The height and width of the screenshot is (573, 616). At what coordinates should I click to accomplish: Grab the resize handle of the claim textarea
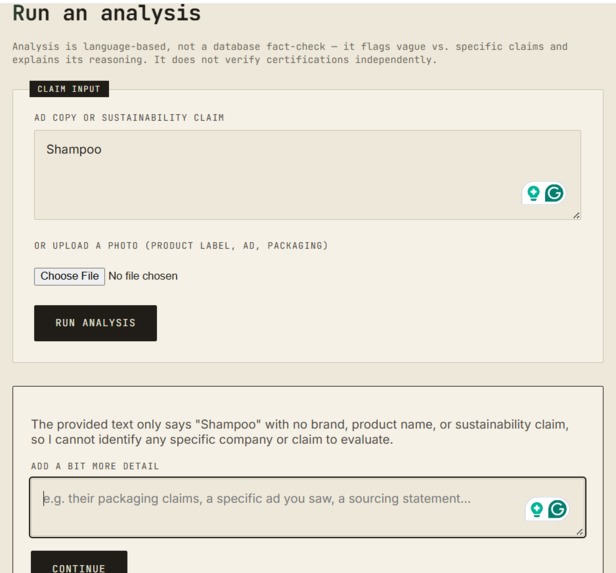pyautogui.click(x=576, y=216)
